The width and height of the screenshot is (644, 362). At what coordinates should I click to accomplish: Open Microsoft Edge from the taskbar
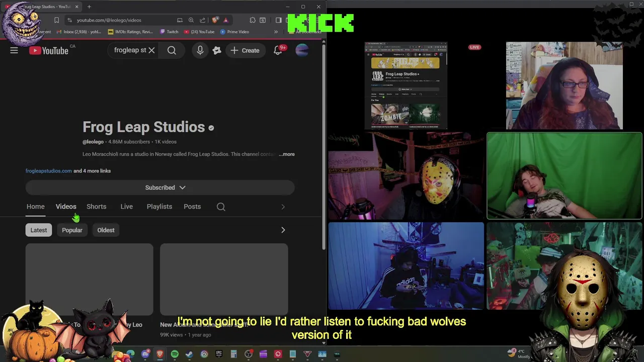(x=130, y=354)
